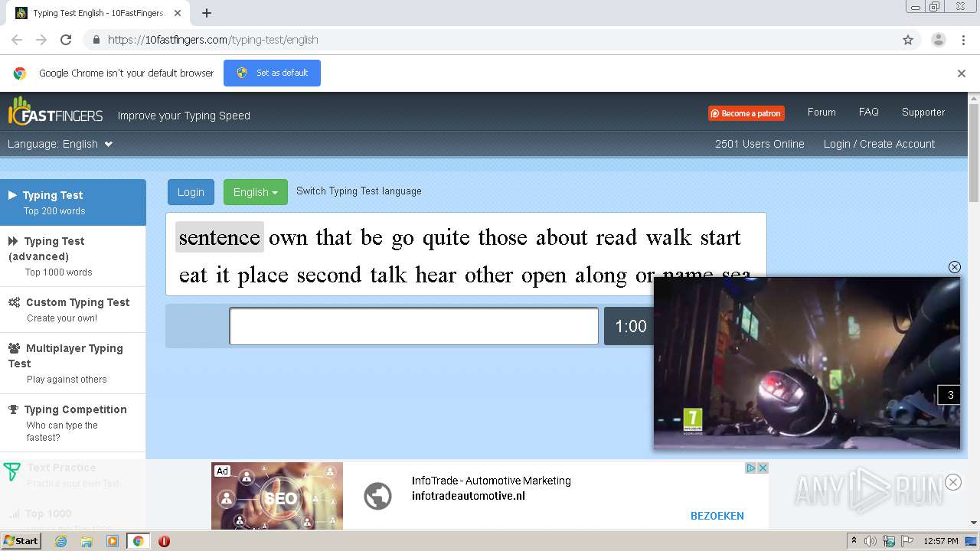Open green English language dropdown

click(x=256, y=192)
